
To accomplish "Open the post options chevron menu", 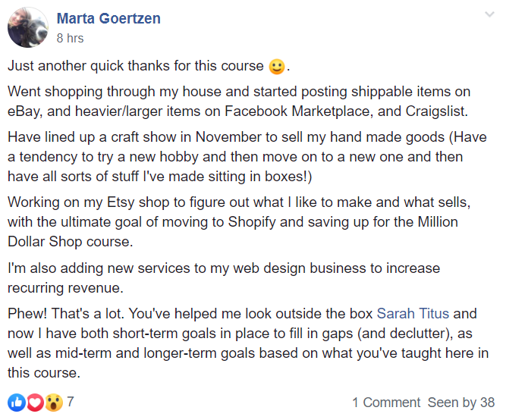I will tap(490, 15).
